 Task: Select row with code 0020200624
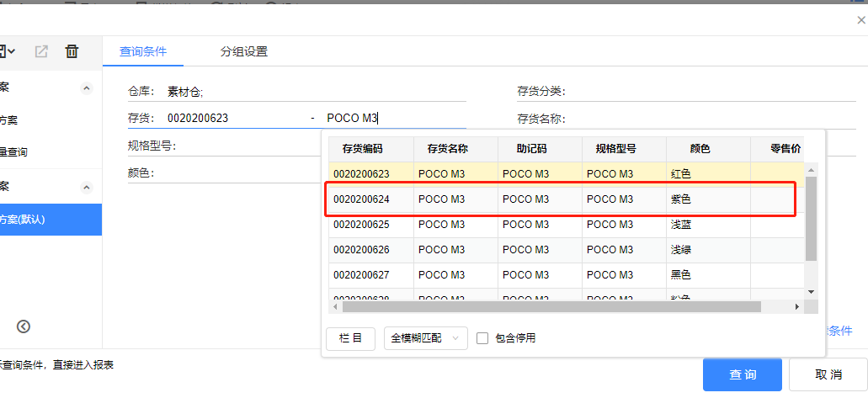point(567,199)
